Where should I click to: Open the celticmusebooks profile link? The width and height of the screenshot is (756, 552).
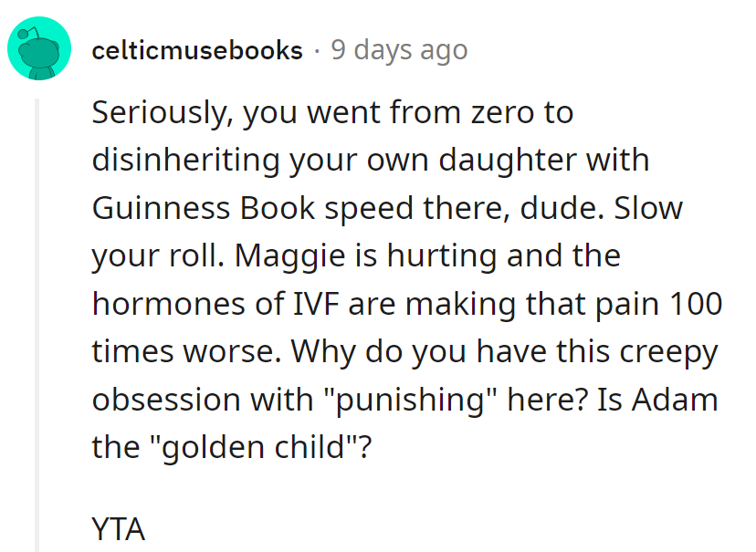click(197, 50)
